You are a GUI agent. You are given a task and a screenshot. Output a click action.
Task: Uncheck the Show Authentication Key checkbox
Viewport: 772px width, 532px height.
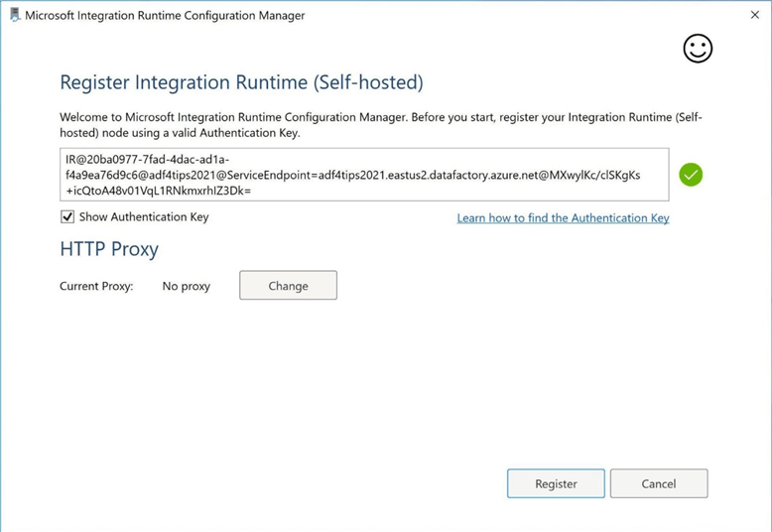pyautogui.click(x=67, y=216)
